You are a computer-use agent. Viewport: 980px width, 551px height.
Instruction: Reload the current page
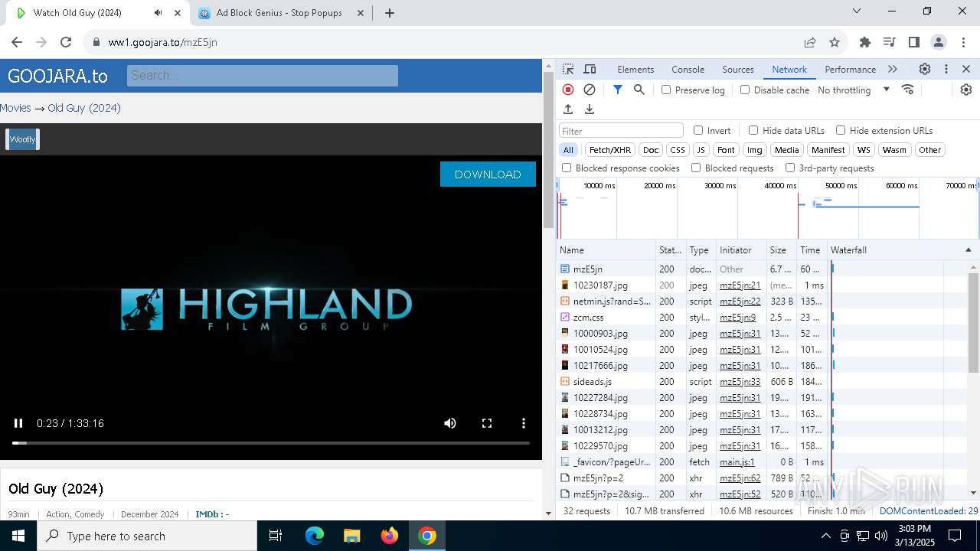pyautogui.click(x=66, y=42)
